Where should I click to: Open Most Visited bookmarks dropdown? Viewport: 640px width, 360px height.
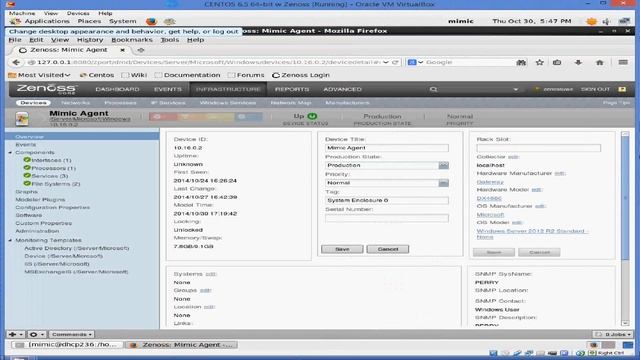39,75
